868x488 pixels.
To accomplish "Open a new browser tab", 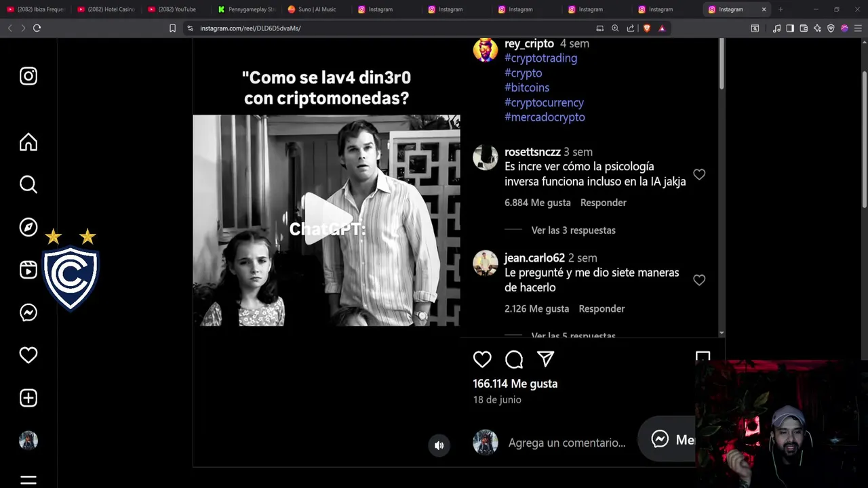I will pos(781,9).
